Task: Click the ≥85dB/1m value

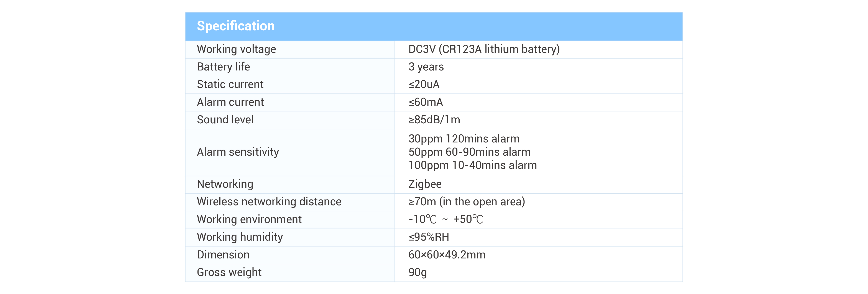Action: click(x=434, y=120)
